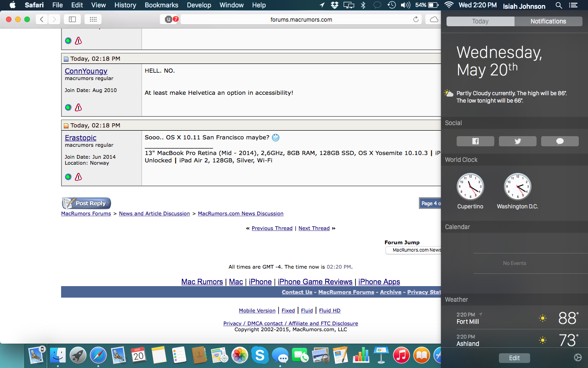Open Bluetooth status in menu bar
The height and width of the screenshot is (368, 588).
[x=363, y=5]
